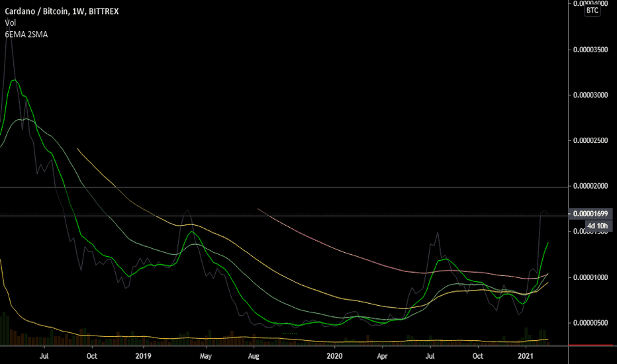Click the BTC currency badge

point(593,10)
